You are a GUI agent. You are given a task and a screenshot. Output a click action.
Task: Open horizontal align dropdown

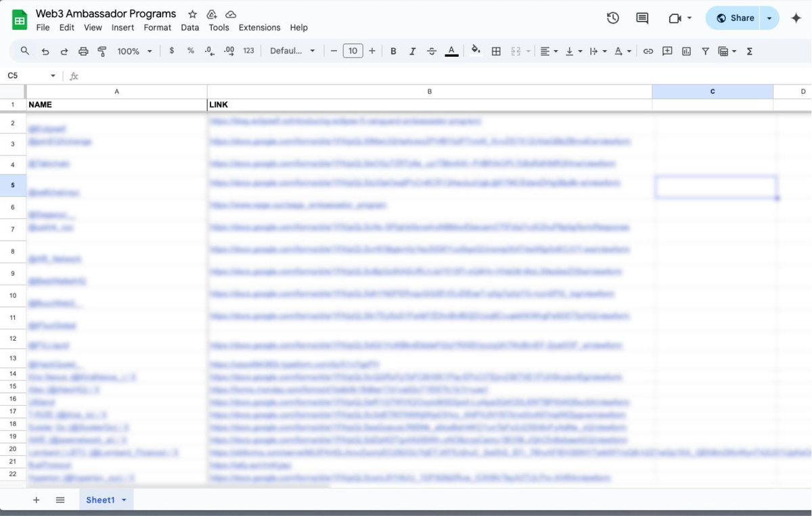[x=549, y=51]
